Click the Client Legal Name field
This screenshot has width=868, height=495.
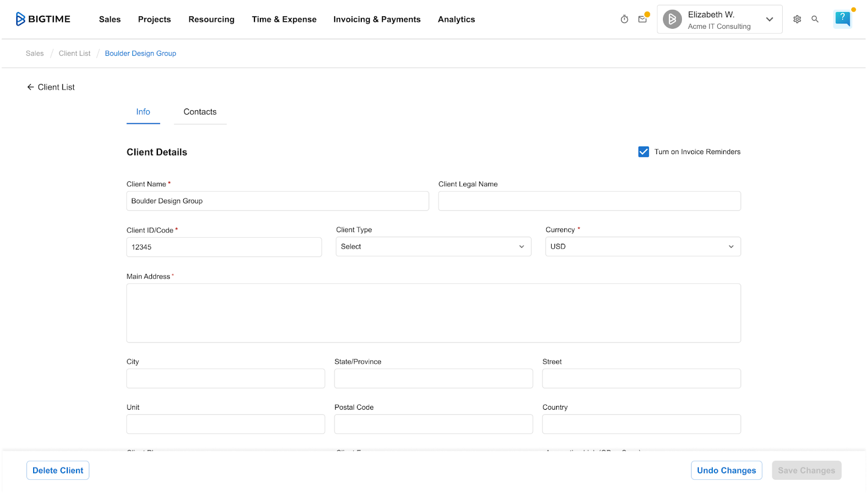click(589, 201)
